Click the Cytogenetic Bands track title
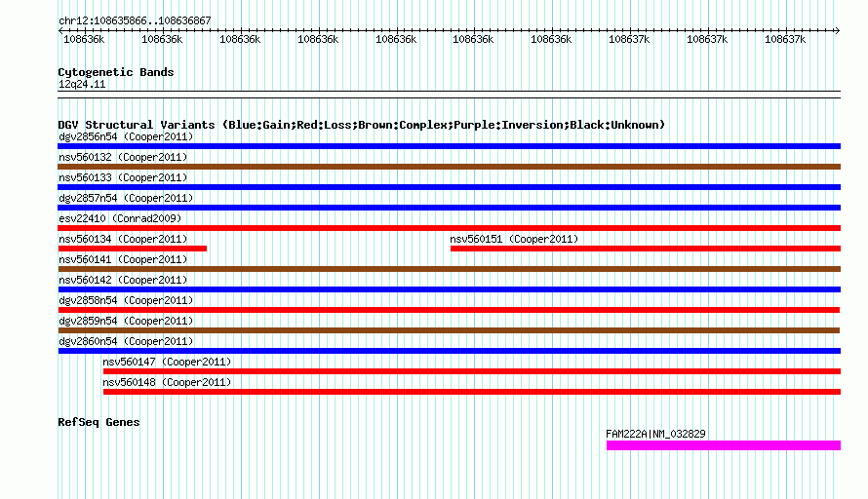The height and width of the screenshot is (499, 868). tap(116, 72)
